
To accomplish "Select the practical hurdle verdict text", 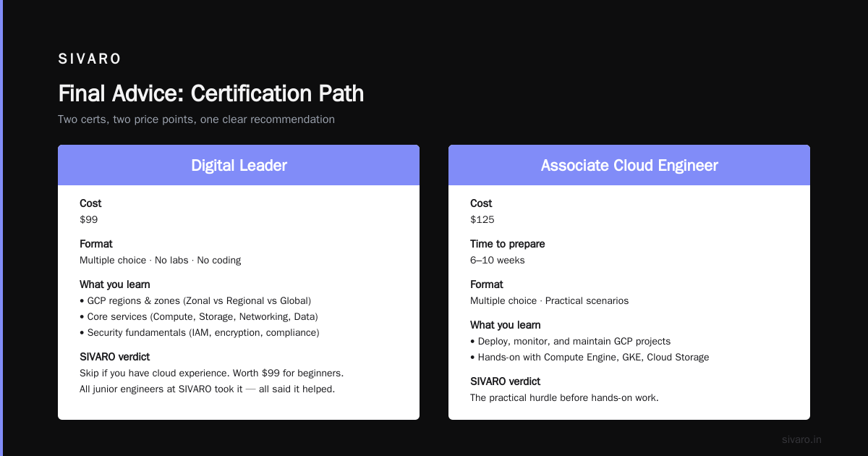I will pyautogui.click(x=564, y=397).
